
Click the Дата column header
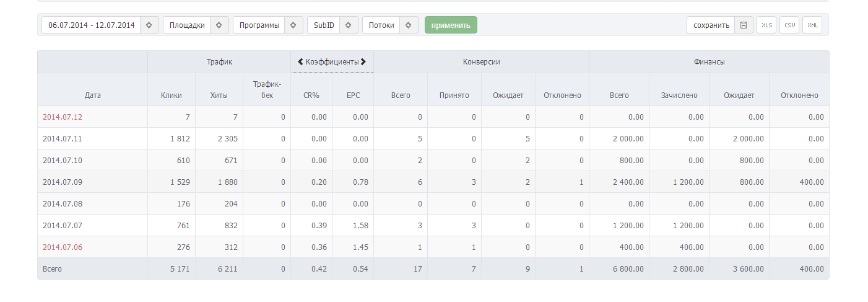point(92,95)
